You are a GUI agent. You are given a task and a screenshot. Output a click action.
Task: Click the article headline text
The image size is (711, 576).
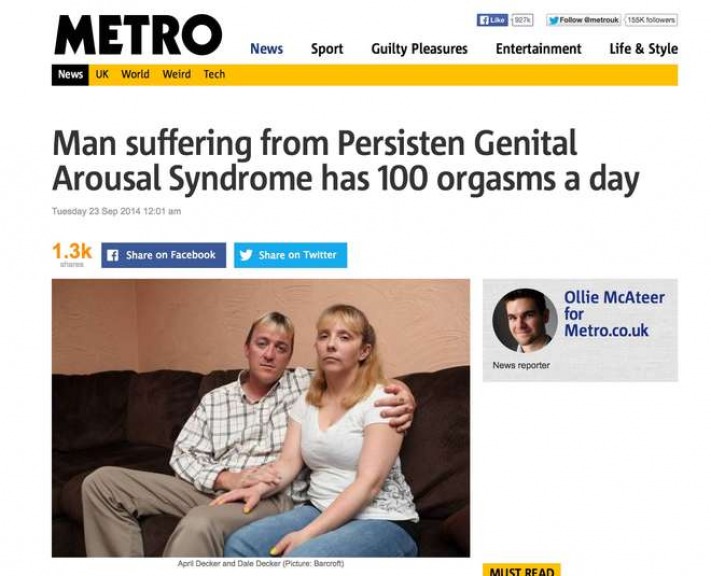[x=346, y=161]
